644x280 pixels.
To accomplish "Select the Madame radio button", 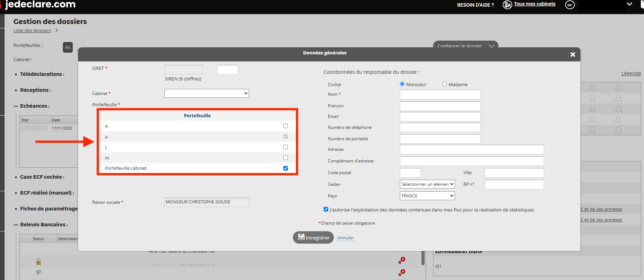I will pyautogui.click(x=444, y=84).
